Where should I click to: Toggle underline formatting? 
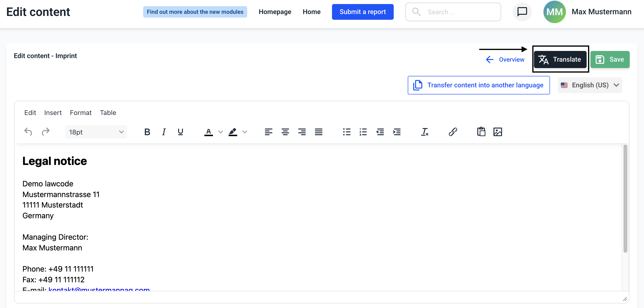pos(180,132)
